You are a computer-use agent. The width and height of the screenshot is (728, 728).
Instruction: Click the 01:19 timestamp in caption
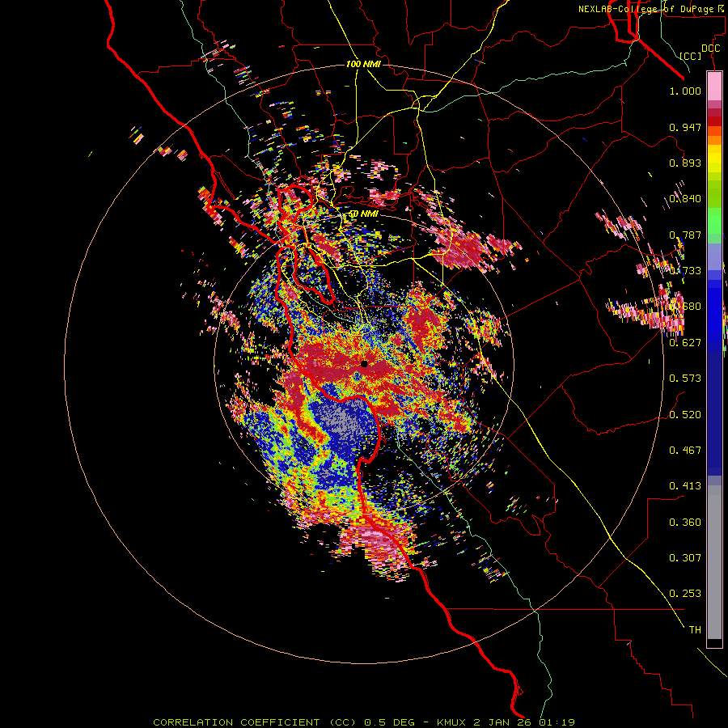point(558,722)
